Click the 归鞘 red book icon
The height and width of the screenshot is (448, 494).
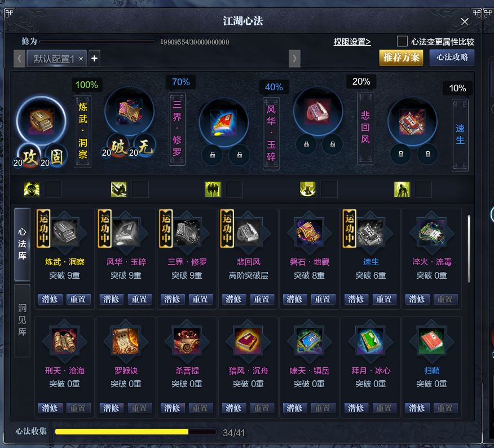click(431, 341)
